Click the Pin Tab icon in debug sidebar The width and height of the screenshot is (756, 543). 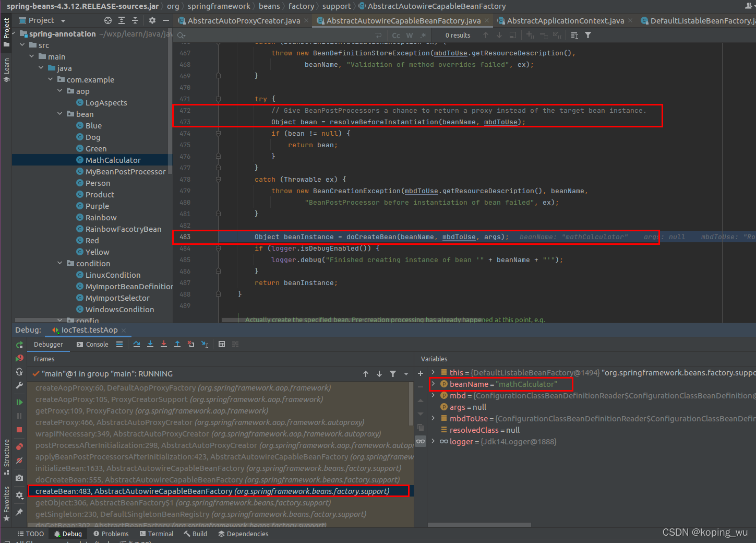19,512
